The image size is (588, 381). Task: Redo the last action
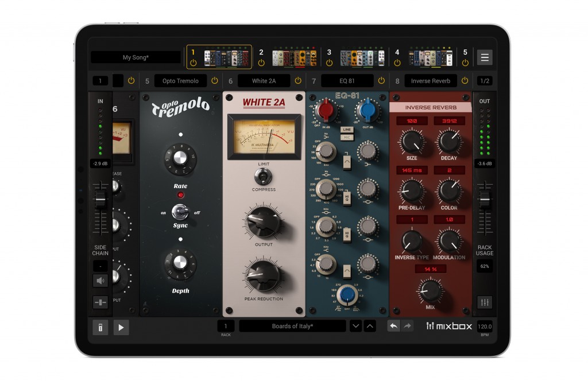(407, 326)
